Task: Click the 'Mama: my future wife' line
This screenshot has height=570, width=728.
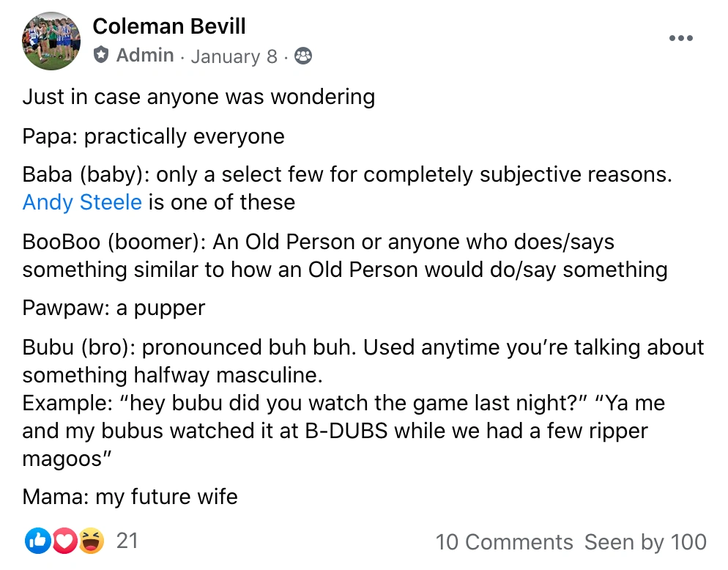Action: [130, 497]
